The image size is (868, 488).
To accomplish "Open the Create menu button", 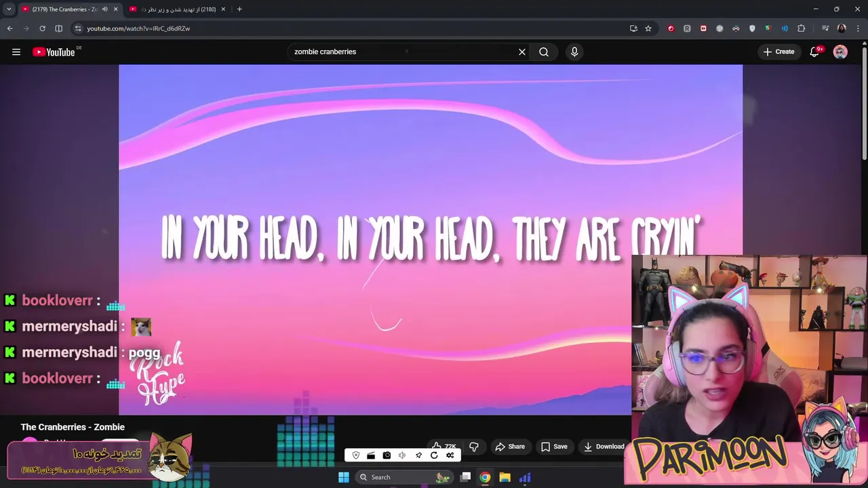I will [x=778, y=52].
